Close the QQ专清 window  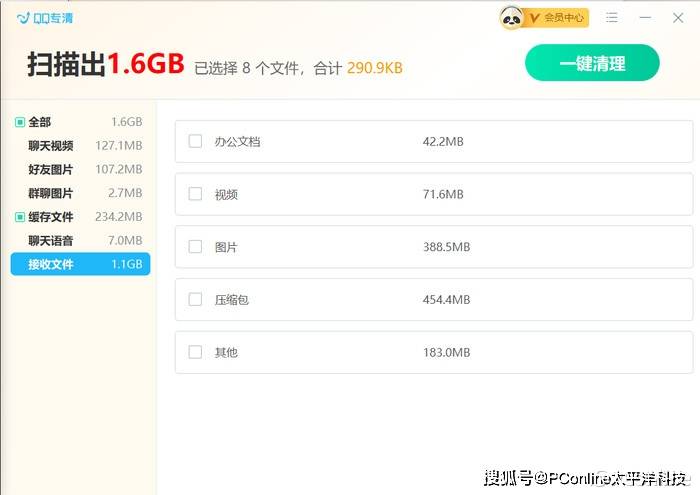pos(678,18)
